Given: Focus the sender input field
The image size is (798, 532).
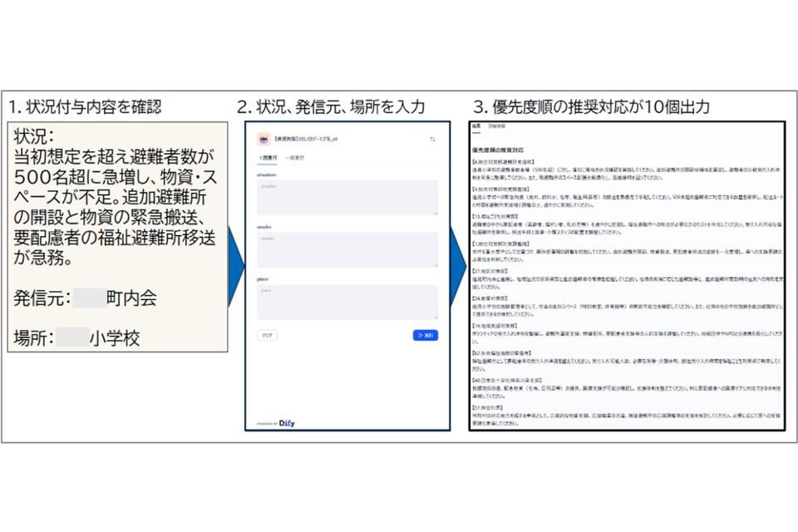Looking at the screenshot, I should (347, 249).
